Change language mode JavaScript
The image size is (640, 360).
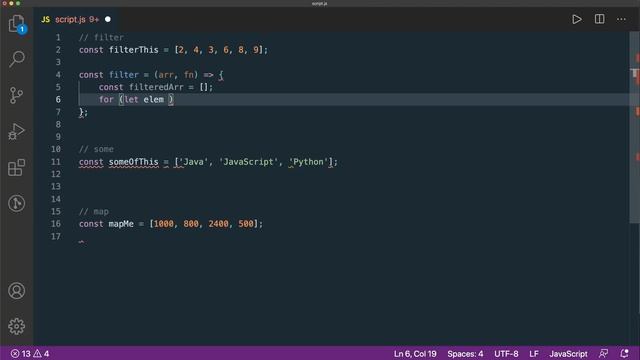568,353
